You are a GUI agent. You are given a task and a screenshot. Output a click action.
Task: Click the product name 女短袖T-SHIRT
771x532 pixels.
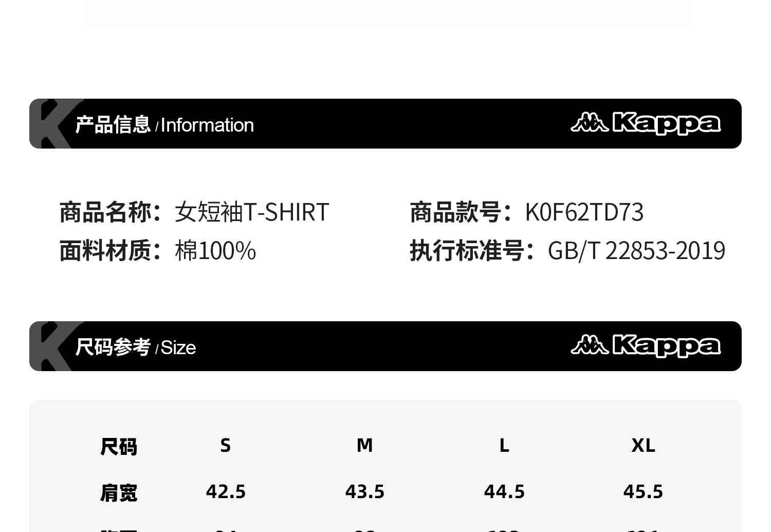252,212
